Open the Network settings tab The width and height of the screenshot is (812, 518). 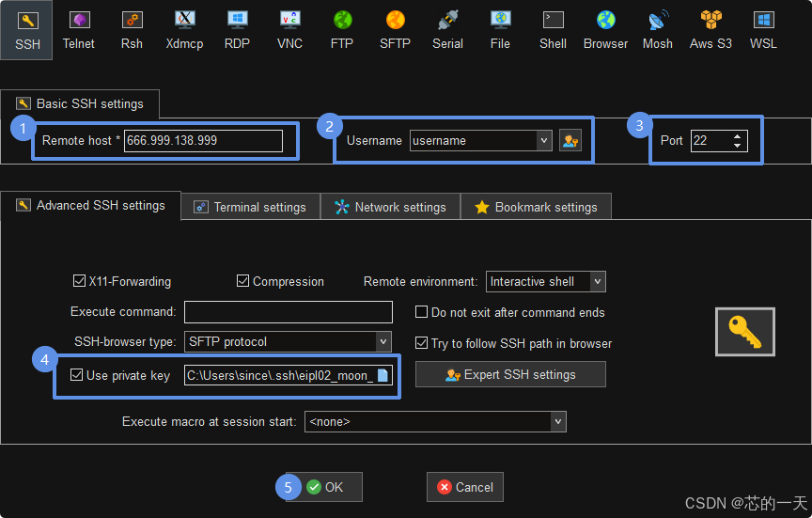(390, 207)
